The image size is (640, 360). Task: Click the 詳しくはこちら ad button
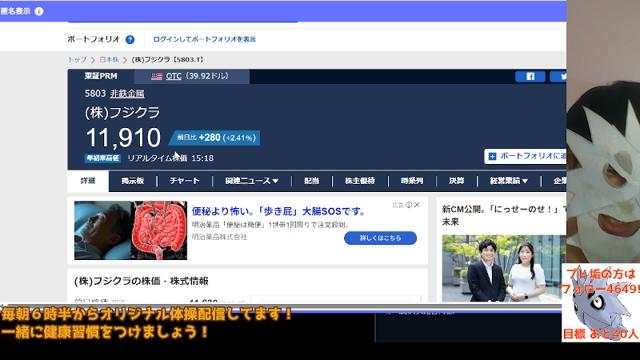[380, 238]
